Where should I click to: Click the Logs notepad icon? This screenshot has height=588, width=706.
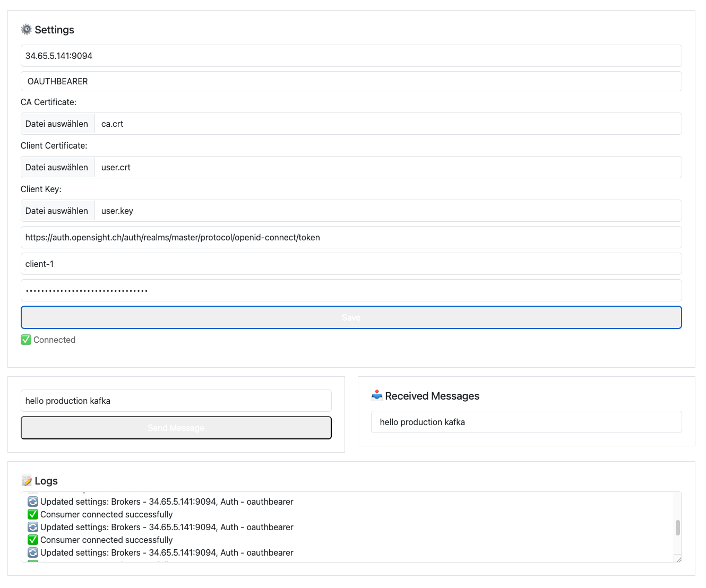[27, 481]
